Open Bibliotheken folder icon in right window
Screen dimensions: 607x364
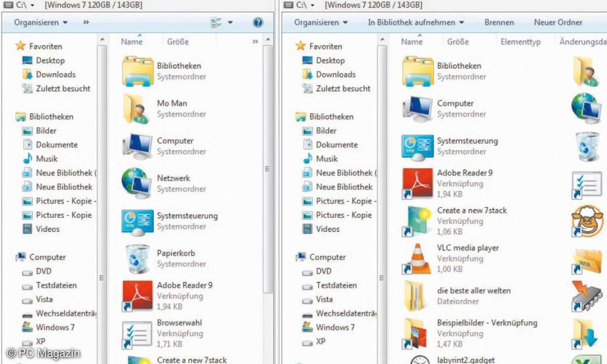tap(418, 71)
